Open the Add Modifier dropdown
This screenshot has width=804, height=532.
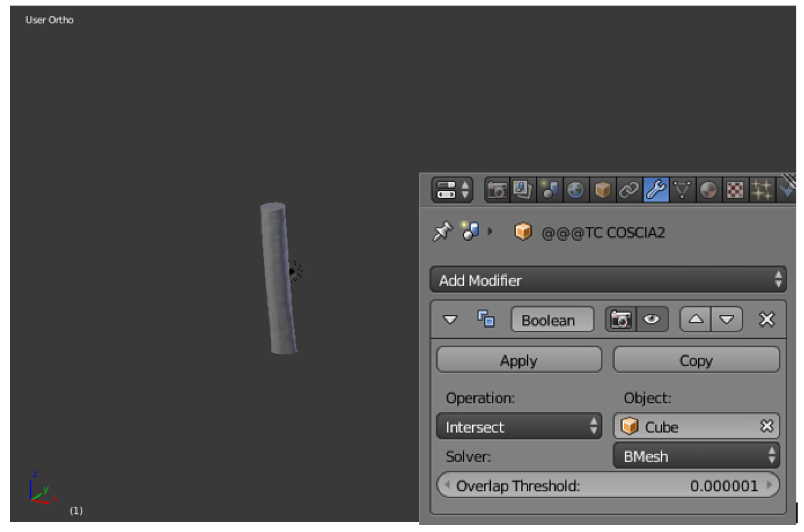608,280
